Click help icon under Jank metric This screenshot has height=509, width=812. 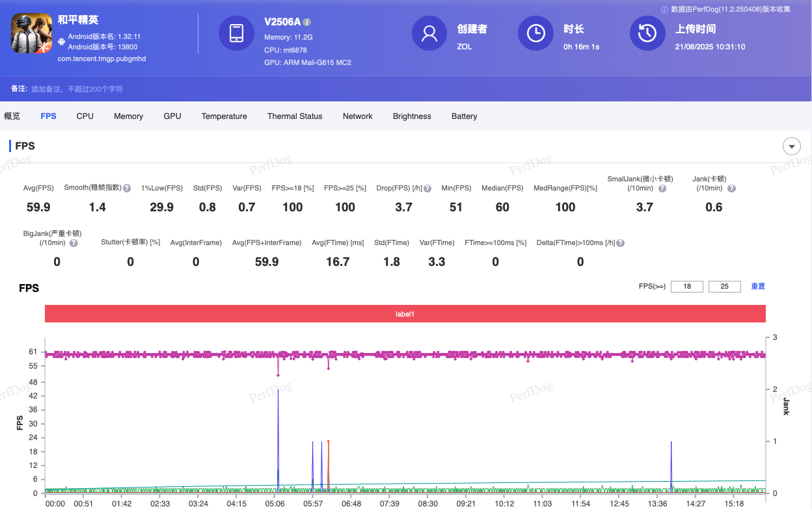click(731, 189)
